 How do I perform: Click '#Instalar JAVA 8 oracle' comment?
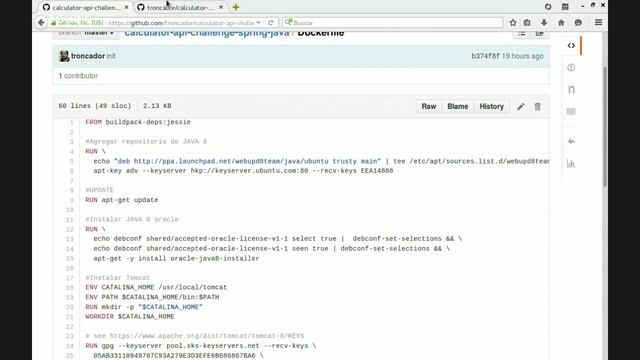(132, 220)
